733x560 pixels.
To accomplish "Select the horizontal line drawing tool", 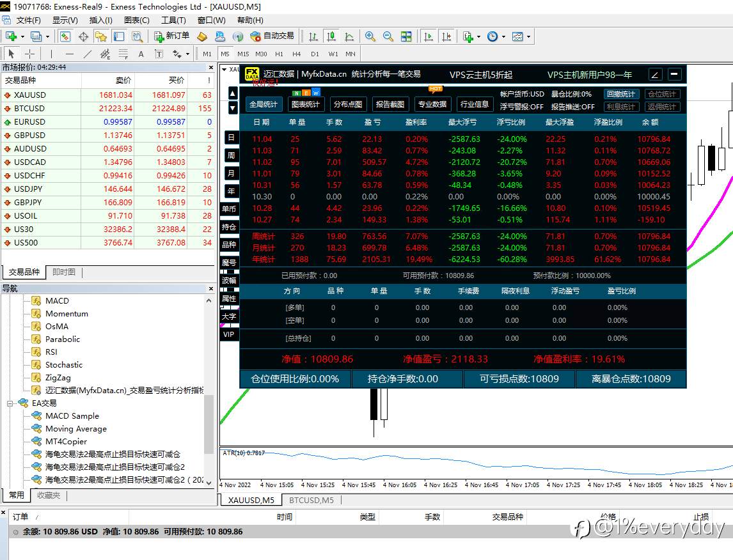I will (x=70, y=54).
